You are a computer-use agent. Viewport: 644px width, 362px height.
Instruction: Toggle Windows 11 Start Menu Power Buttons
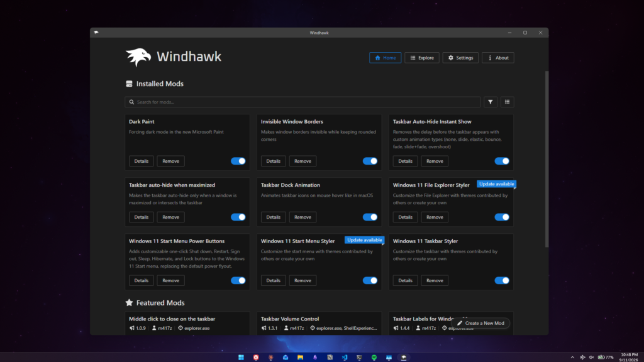[238, 280]
